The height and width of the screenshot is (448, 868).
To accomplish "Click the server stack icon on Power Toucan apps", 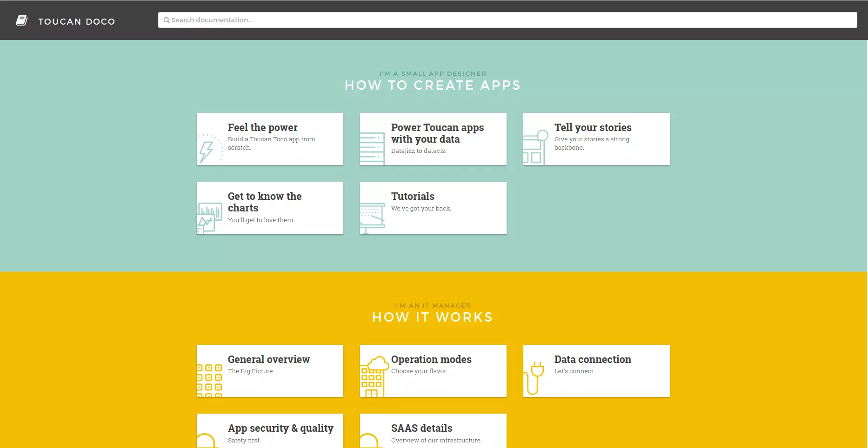I will pos(372,149).
